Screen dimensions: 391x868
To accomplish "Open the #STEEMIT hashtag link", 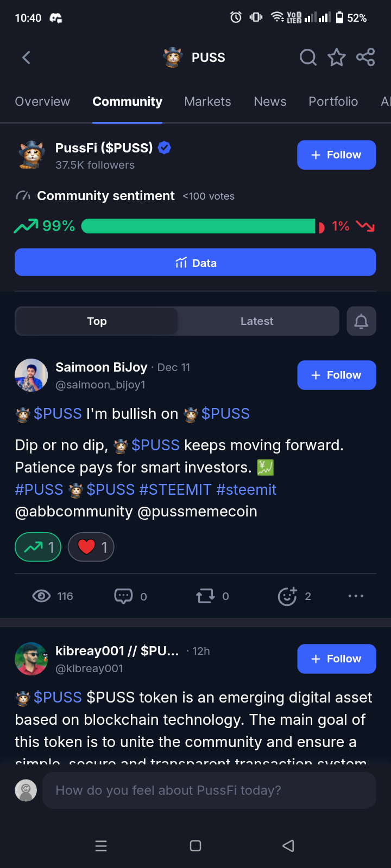I will click(x=175, y=489).
